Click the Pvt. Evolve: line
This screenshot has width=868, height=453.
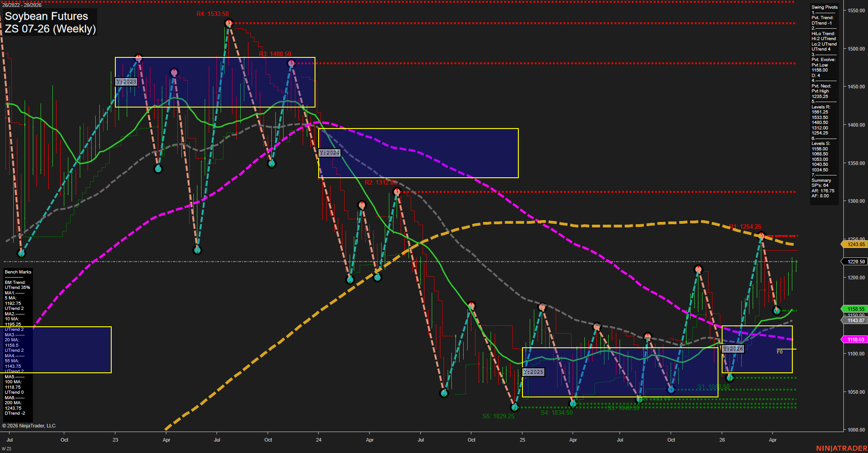823,60
